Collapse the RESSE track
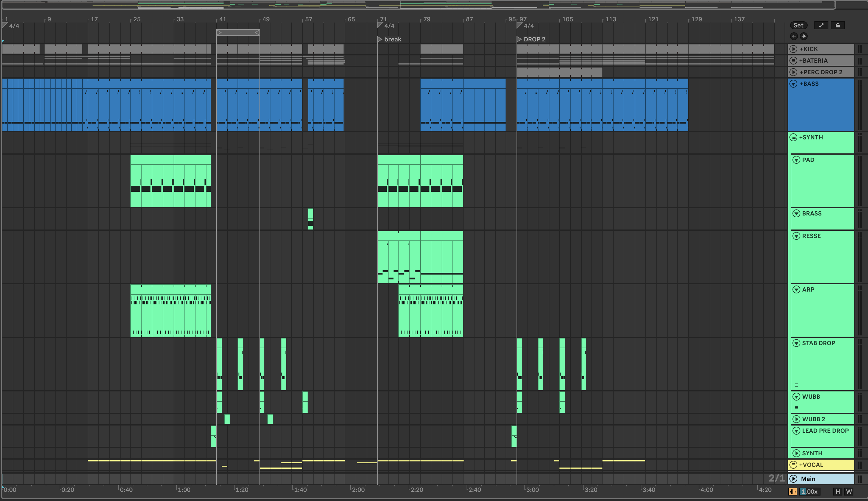 coord(796,236)
